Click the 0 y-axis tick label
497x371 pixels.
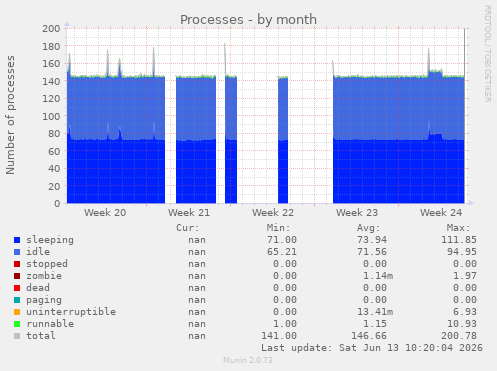[x=57, y=203]
